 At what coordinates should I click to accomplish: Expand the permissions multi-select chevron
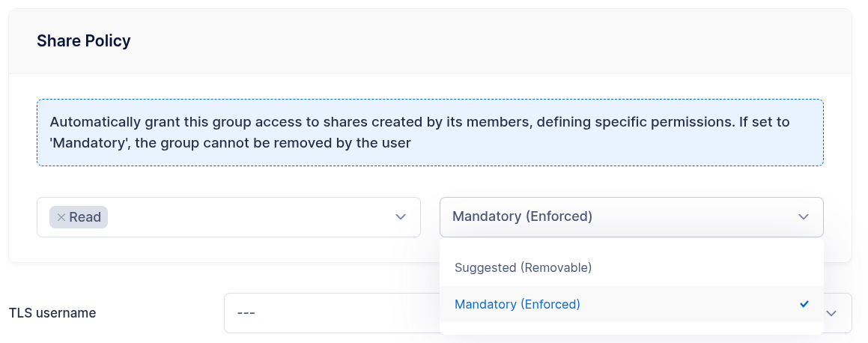401,217
